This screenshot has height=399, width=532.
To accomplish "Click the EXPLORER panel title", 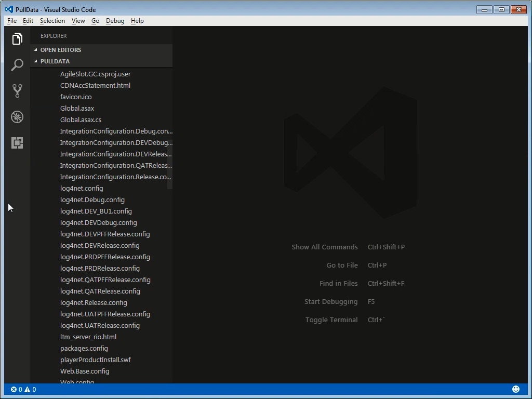I will 54,36.
